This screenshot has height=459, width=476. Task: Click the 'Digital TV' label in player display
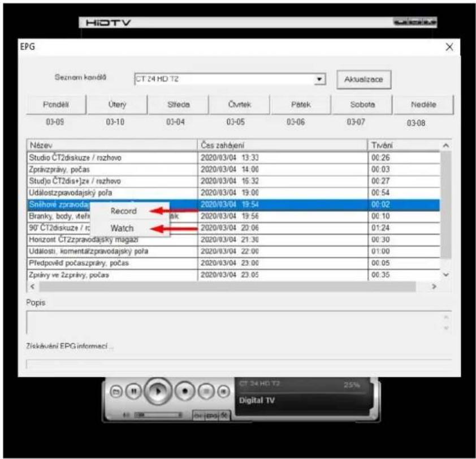(x=257, y=400)
